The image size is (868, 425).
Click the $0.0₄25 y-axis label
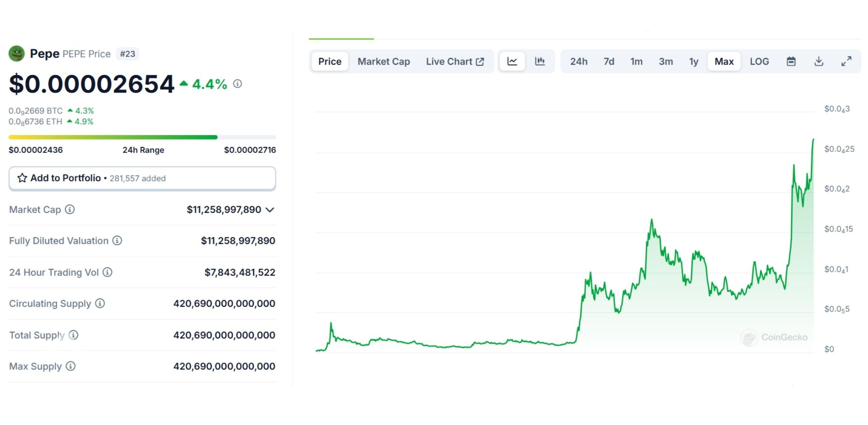840,149
